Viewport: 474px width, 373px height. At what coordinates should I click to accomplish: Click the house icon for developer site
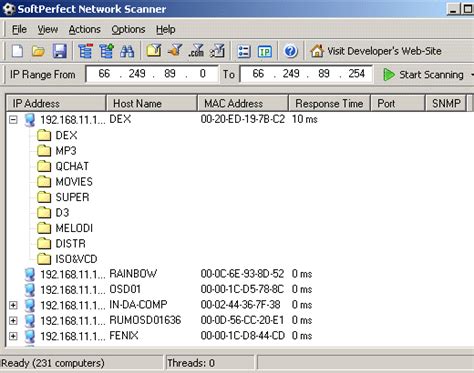pyautogui.click(x=317, y=51)
